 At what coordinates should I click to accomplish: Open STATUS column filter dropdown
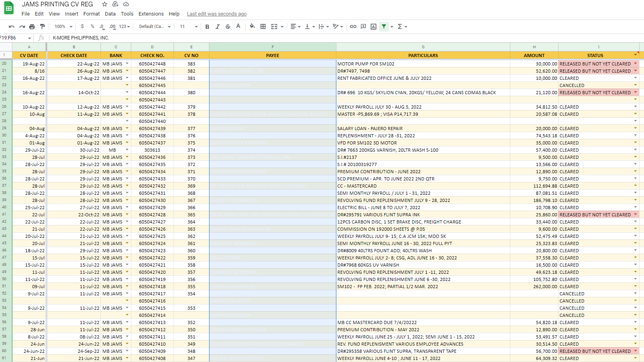pyautogui.click(x=635, y=55)
